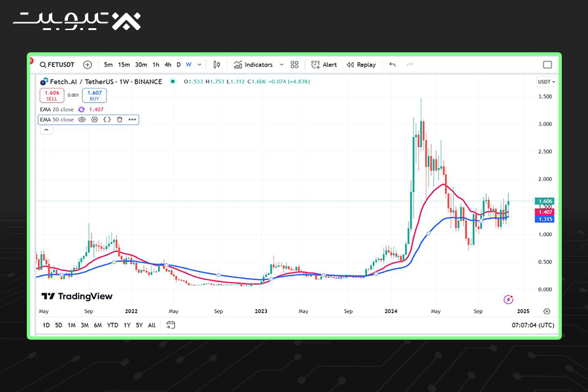The width and height of the screenshot is (588, 392).
Task: Open the USDT currency dropdown
Action: [546, 82]
